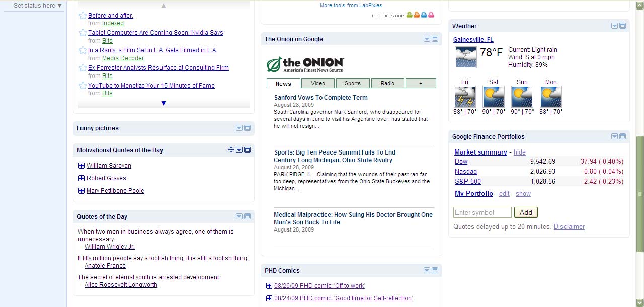644x307 pixels.
Task: Open the Dow index link
Action: pyautogui.click(x=461, y=162)
